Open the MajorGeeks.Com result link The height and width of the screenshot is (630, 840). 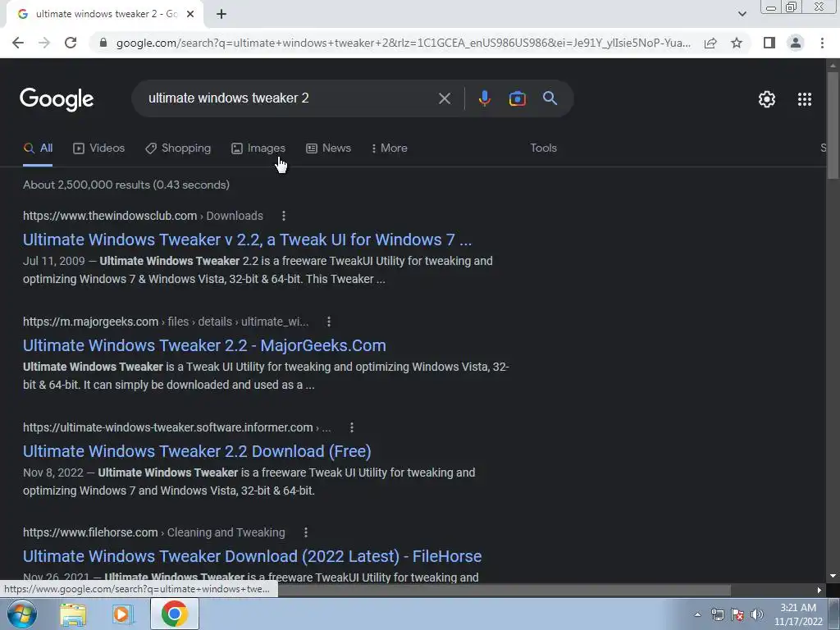204,345
